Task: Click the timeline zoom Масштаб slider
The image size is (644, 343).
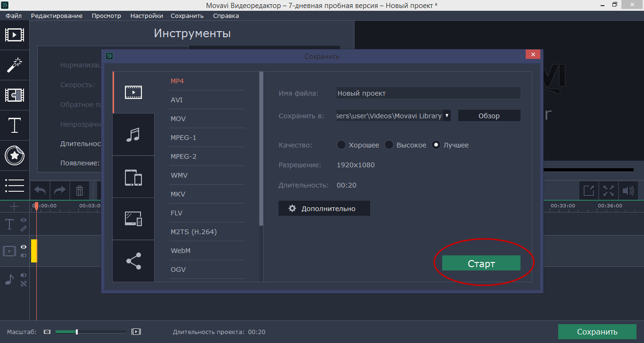Action: pyautogui.click(x=91, y=332)
